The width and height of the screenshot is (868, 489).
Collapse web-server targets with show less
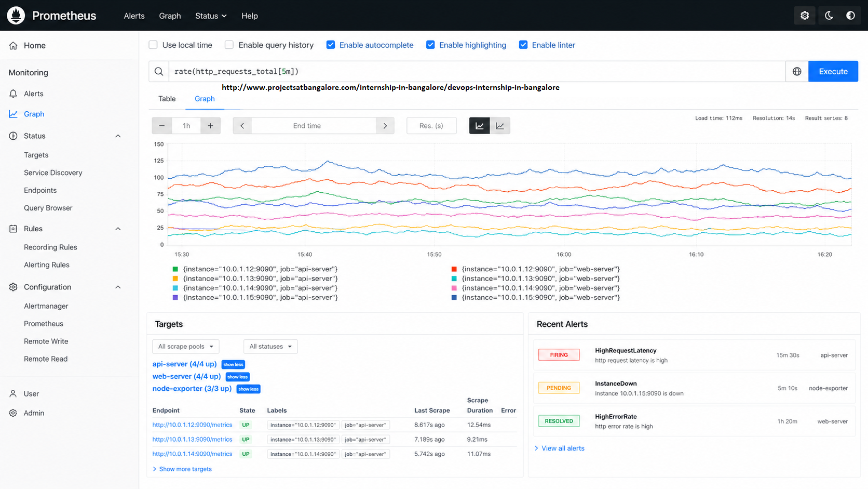pos(237,377)
